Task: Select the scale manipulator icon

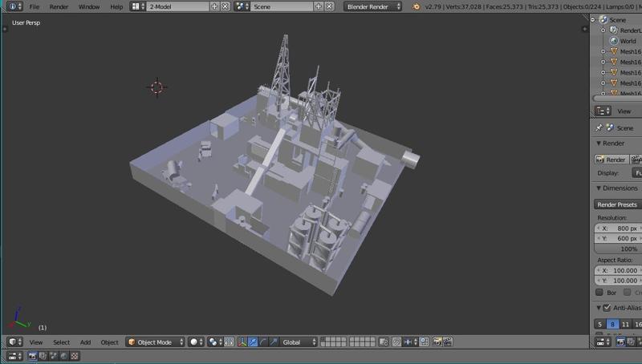Action: tap(274, 342)
